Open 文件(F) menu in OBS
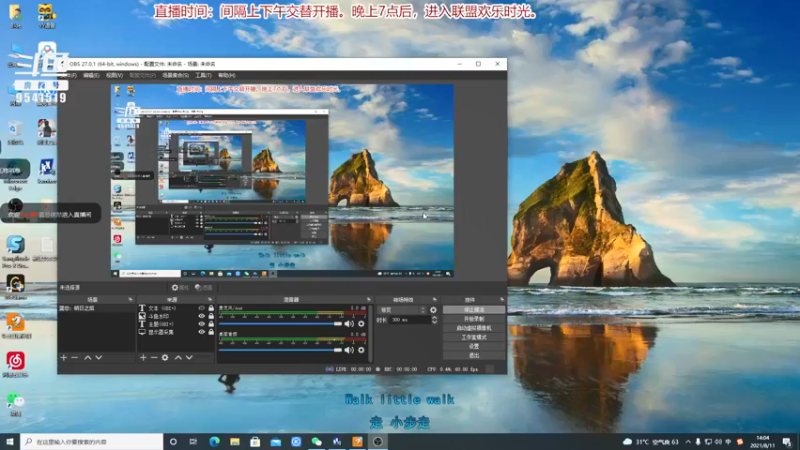 tap(68, 75)
